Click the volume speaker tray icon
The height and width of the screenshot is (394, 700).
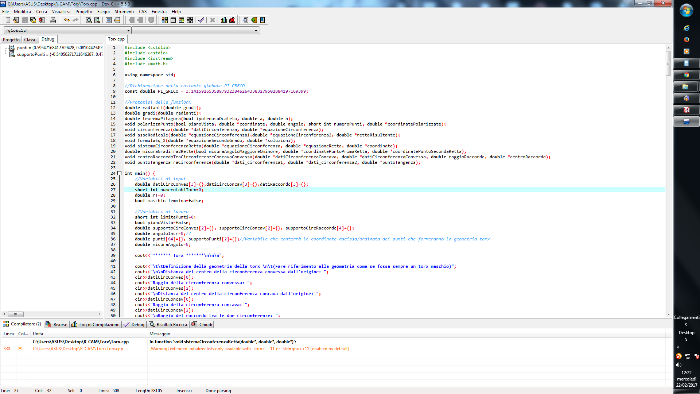(x=679, y=364)
